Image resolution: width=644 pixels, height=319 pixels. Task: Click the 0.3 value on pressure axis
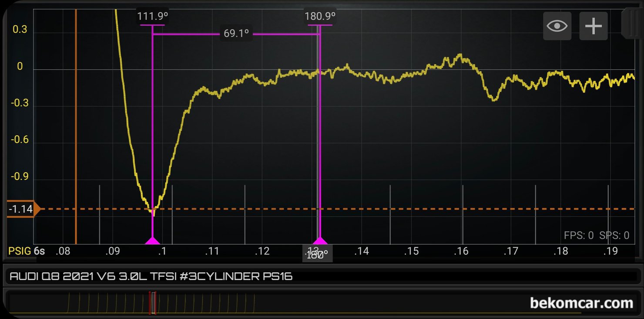point(19,30)
